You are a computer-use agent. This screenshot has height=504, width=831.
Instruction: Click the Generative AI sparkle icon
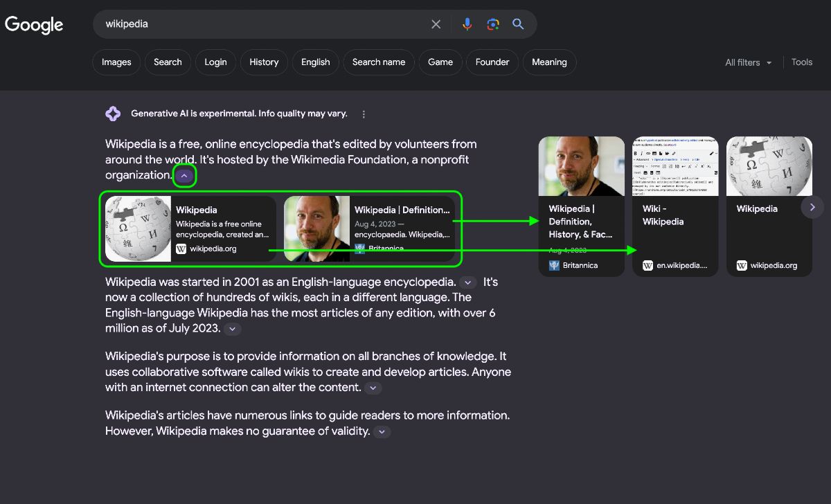tap(113, 114)
